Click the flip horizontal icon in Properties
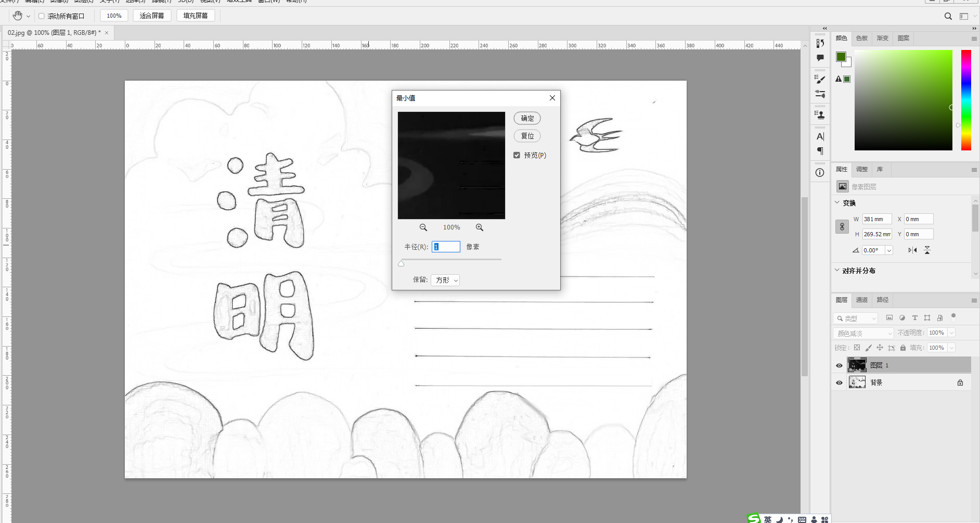 point(912,250)
